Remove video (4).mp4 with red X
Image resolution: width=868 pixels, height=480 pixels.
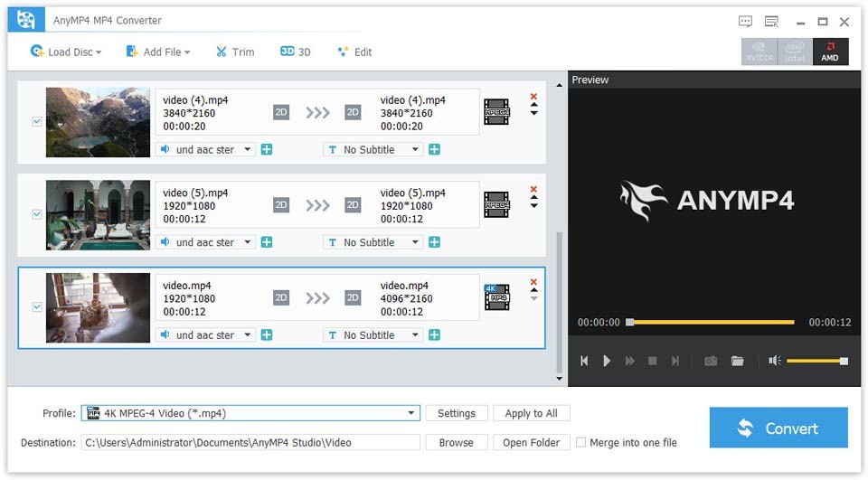(533, 96)
